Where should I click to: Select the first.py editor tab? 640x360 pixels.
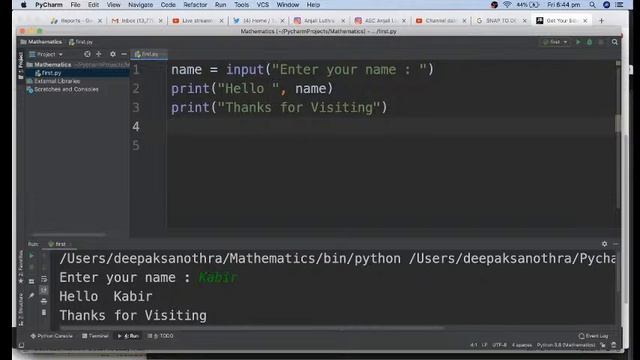(149, 54)
